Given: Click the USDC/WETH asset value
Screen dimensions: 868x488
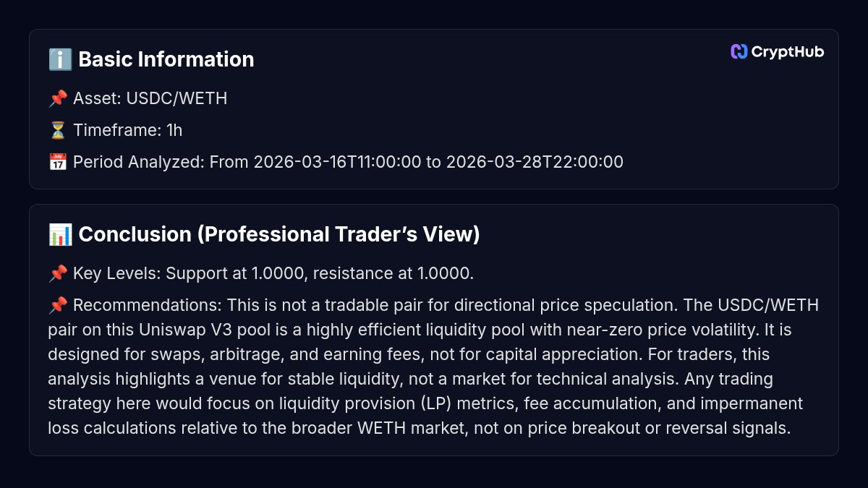Looking at the screenshot, I should [x=176, y=98].
